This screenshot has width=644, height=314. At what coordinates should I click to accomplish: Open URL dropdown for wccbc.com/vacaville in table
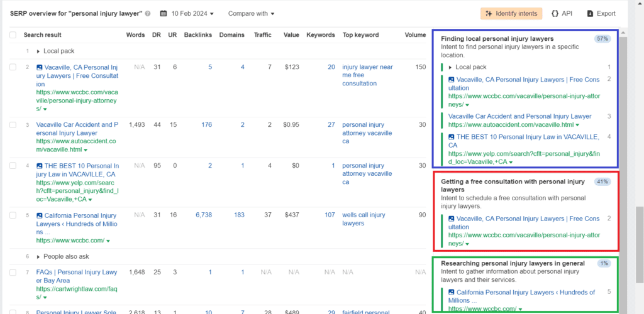pyautogui.click(x=45, y=109)
